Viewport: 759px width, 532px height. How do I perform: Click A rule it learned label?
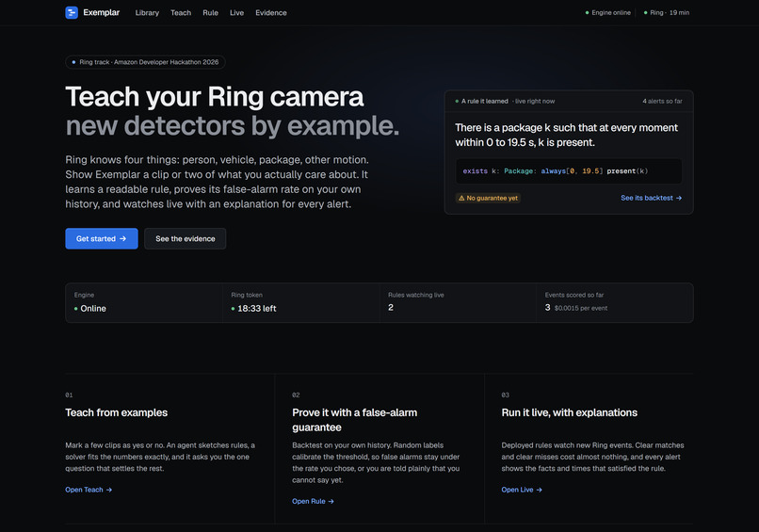tap(485, 101)
